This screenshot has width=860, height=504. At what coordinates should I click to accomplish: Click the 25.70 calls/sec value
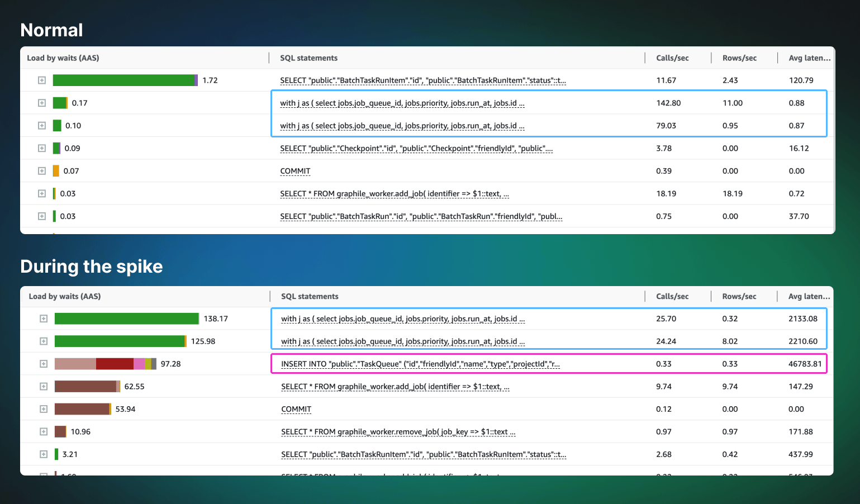[x=666, y=319]
